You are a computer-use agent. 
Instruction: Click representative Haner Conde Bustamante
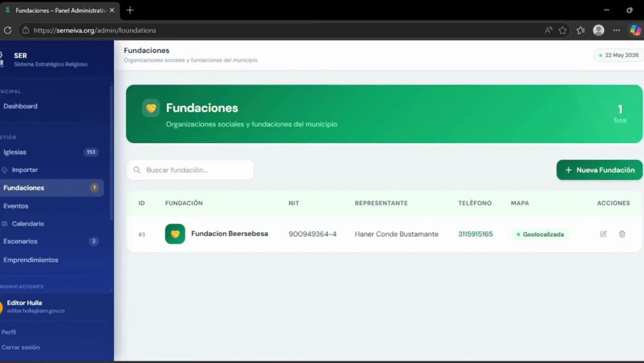(x=396, y=234)
